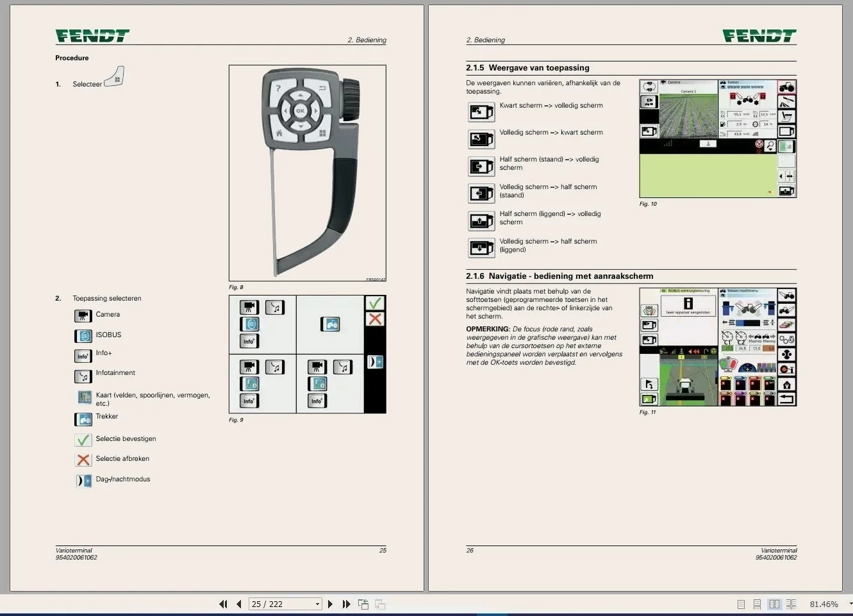This screenshot has width=853, height=616.
Task: Click the Info+ icon in the application list
Action: [x=83, y=356]
